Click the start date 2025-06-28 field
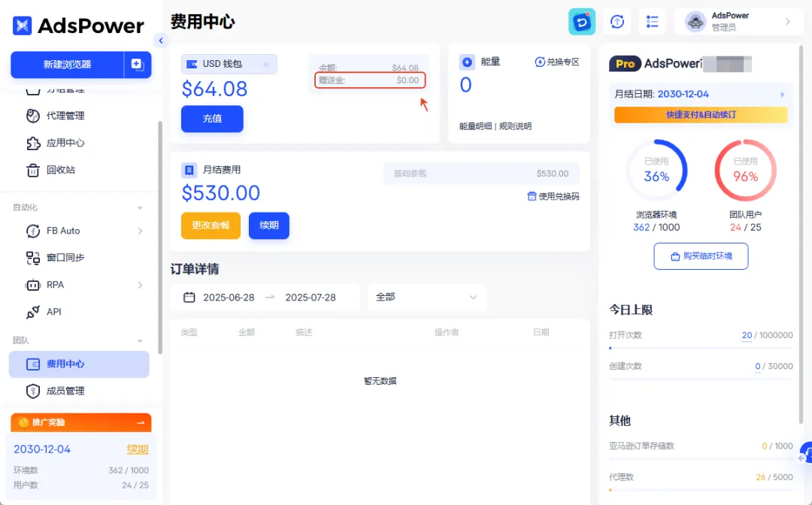812x505 pixels. pos(229,298)
